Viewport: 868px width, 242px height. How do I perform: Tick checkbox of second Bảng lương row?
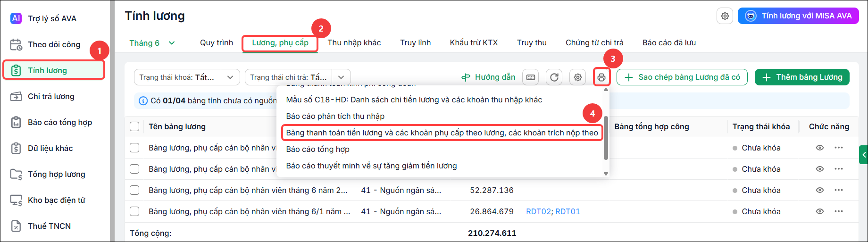point(134,169)
